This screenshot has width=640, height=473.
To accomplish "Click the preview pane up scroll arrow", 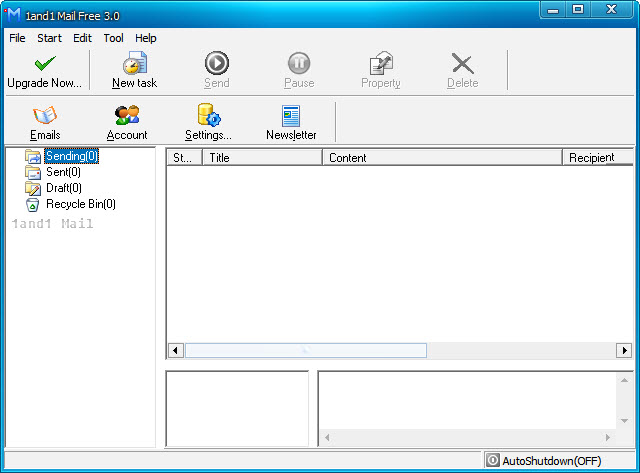I will (624, 380).
